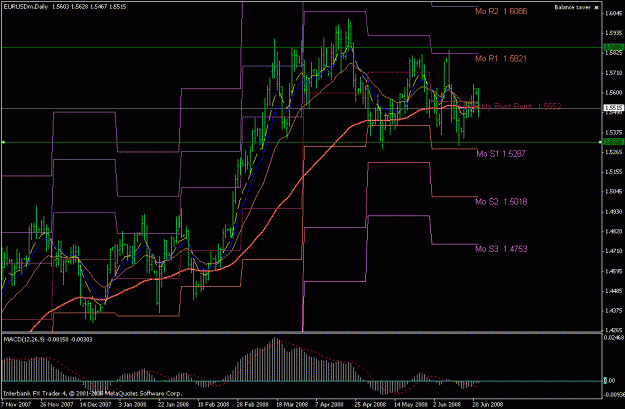This screenshot has width=625, height=409.
Task: Click the 1.4930 price scale value
Action: click(613, 212)
